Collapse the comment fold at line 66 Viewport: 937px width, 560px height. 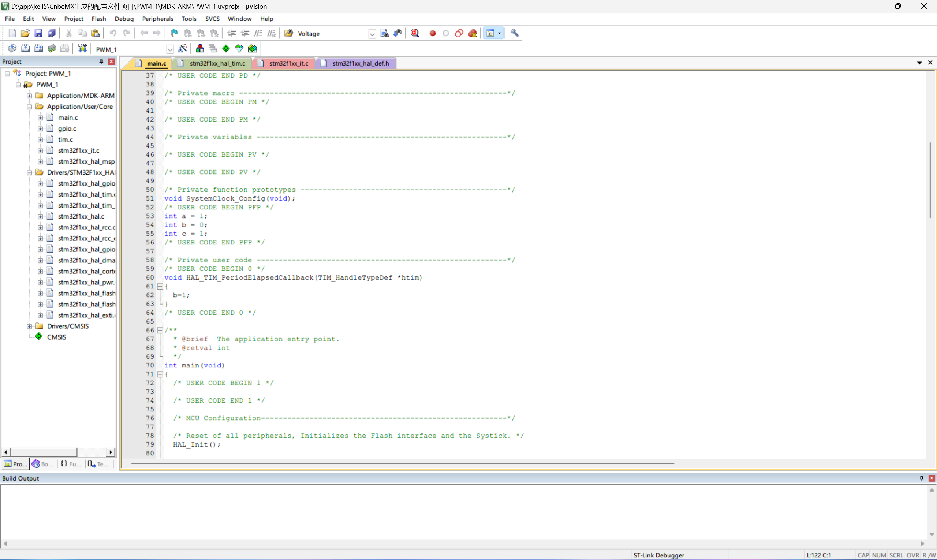point(160,330)
